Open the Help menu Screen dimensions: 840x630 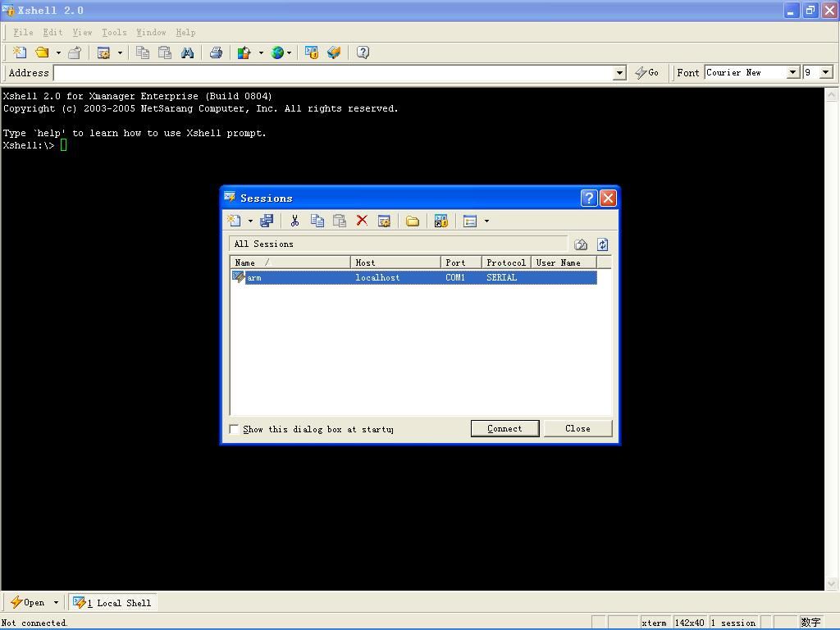tap(185, 32)
